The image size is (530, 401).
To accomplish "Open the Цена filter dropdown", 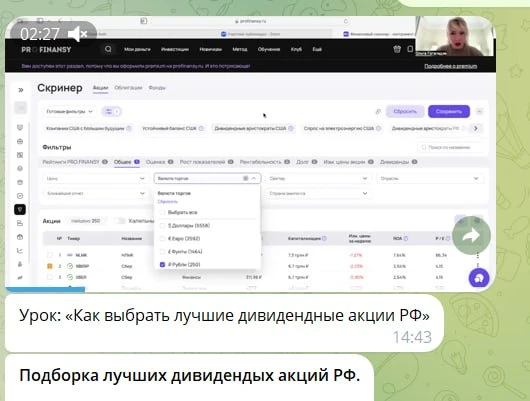I will pyautogui.click(x=96, y=178).
